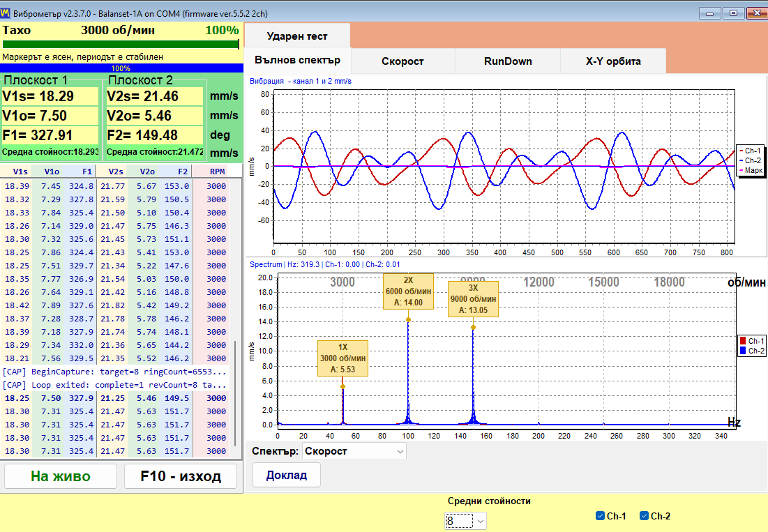Click the F10 - изход button

(x=181, y=476)
